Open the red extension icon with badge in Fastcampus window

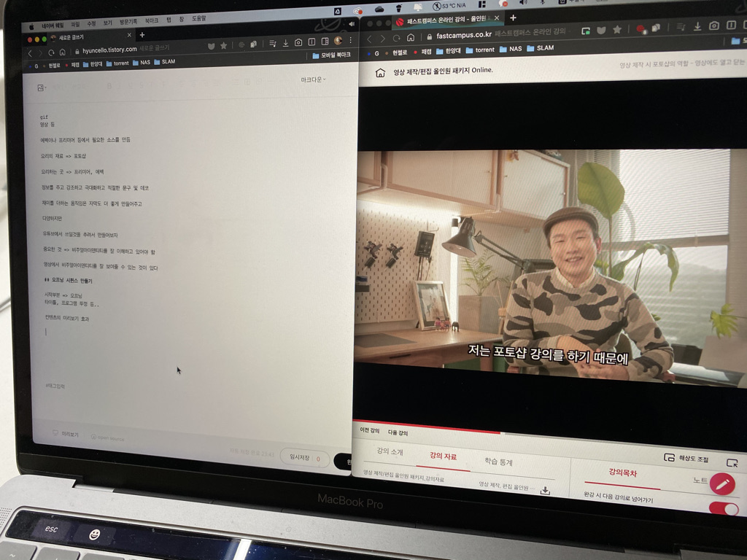(641, 29)
